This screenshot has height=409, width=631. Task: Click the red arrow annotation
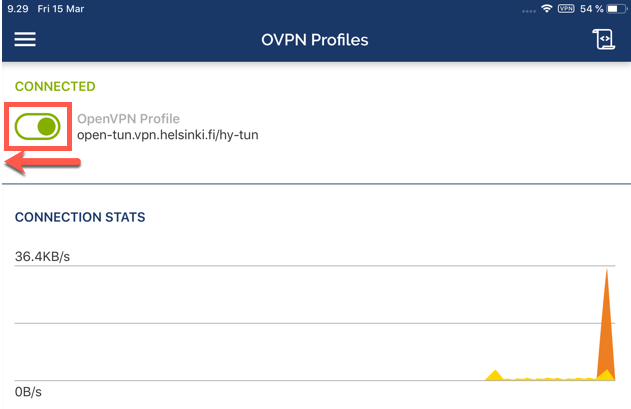tap(42, 163)
